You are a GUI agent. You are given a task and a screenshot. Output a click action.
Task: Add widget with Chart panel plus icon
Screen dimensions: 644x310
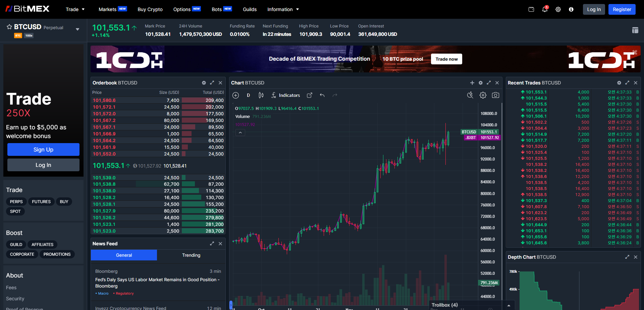(x=472, y=83)
